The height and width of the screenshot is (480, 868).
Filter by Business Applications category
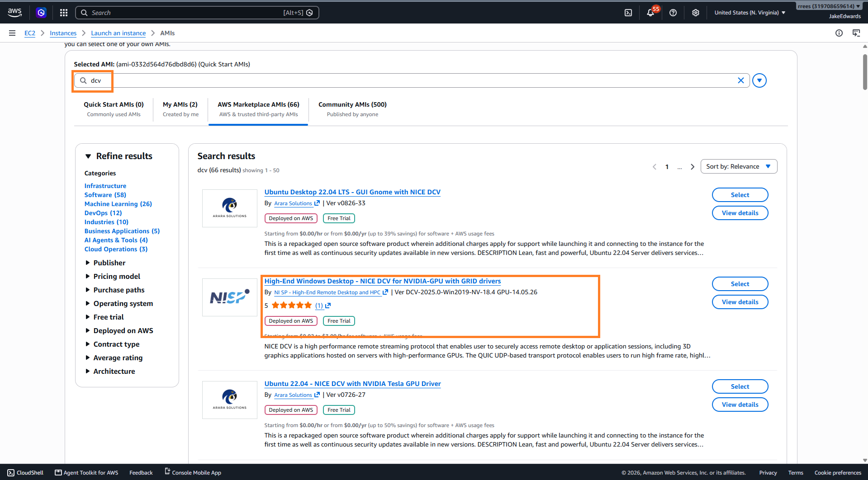[x=122, y=231]
